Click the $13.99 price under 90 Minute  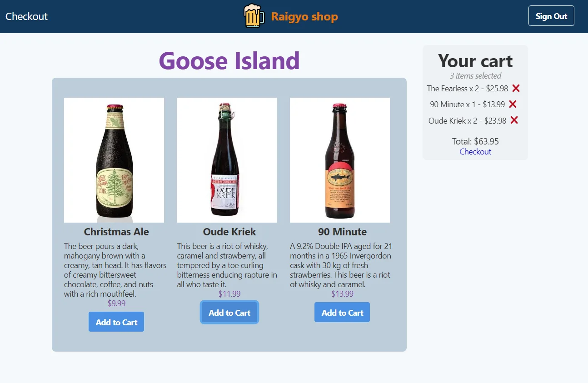click(342, 294)
